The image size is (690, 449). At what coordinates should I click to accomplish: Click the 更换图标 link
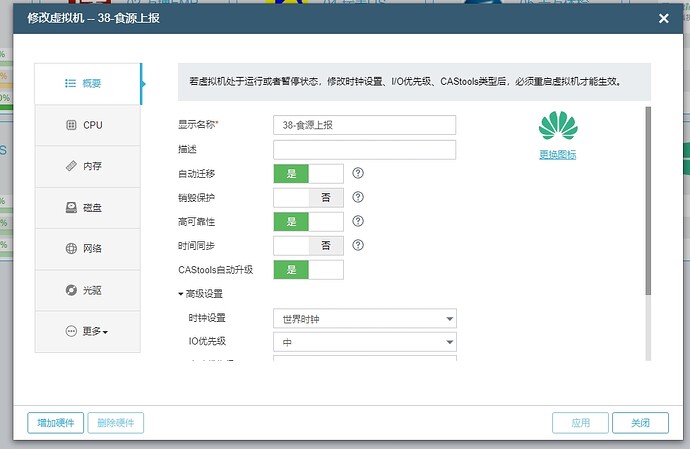558,154
